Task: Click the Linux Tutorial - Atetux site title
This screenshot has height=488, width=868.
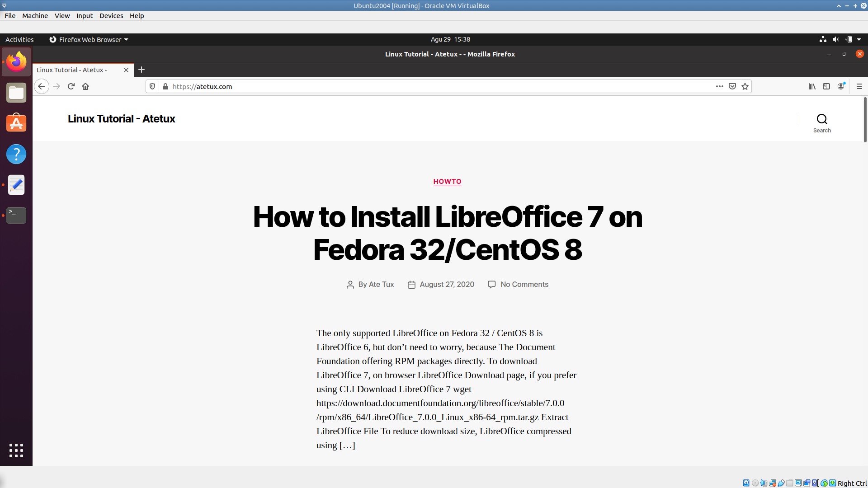Action: pyautogui.click(x=121, y=118)
